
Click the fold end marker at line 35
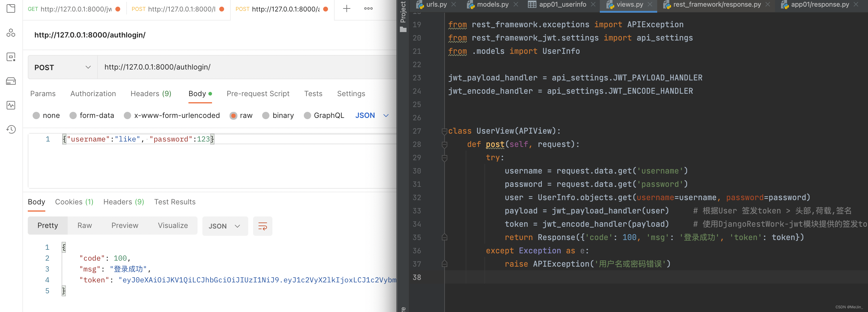tap(445, 237)
